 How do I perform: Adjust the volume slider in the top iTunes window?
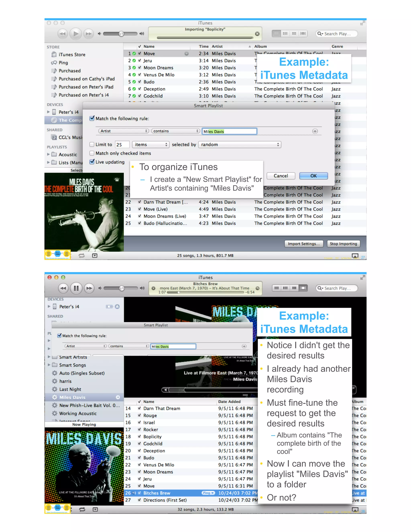[x=121, y=34]
